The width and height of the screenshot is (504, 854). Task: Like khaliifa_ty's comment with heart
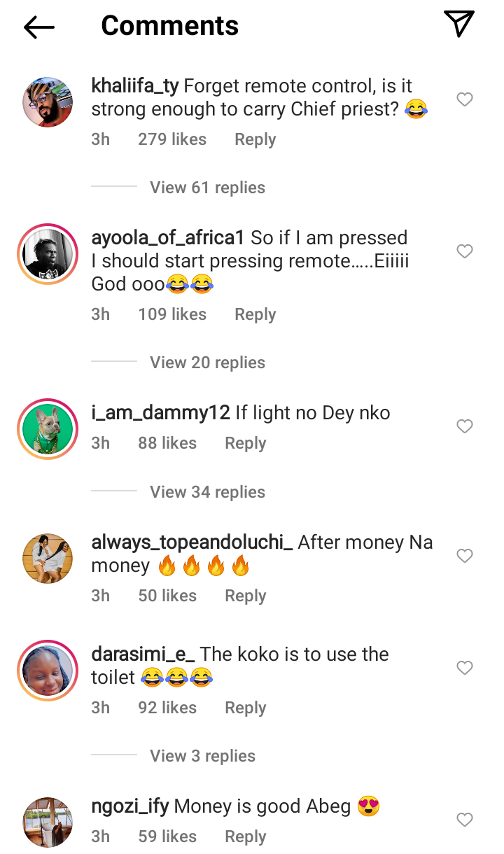465,100
